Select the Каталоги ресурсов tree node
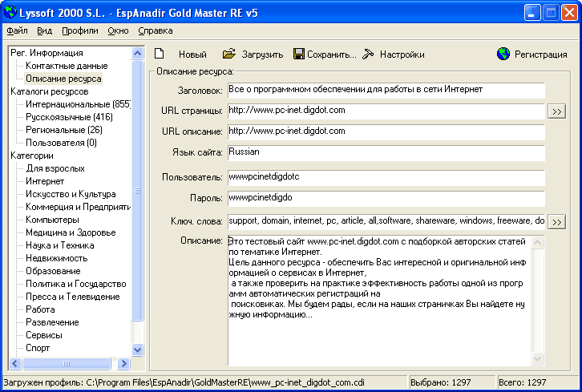The width and height of the screenshot is (582, 392). pos(50,91)
